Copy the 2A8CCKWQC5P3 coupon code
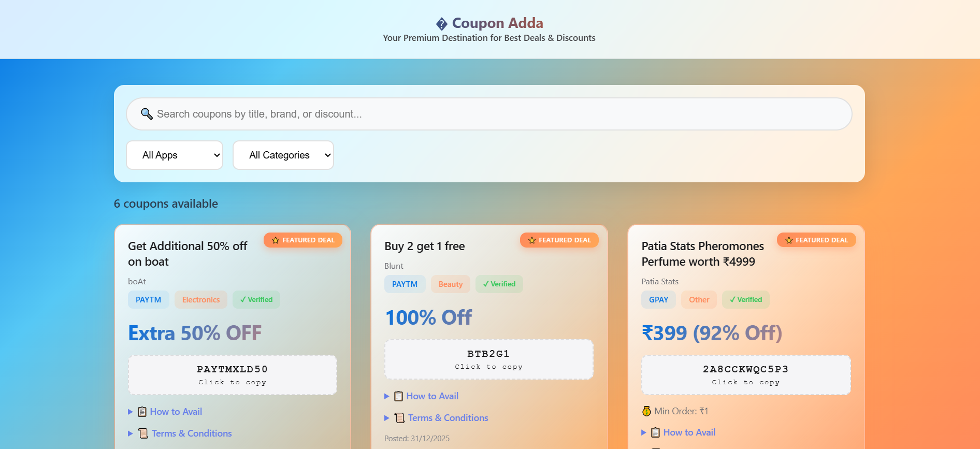Screen dimensions: 980x449 (745, 374)
